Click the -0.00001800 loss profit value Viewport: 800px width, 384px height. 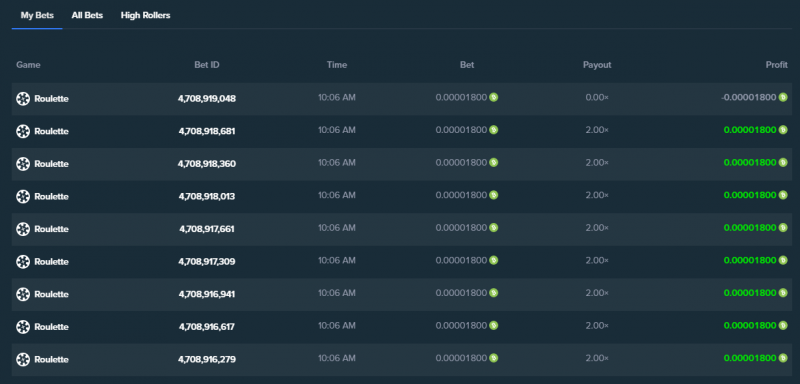748,97
